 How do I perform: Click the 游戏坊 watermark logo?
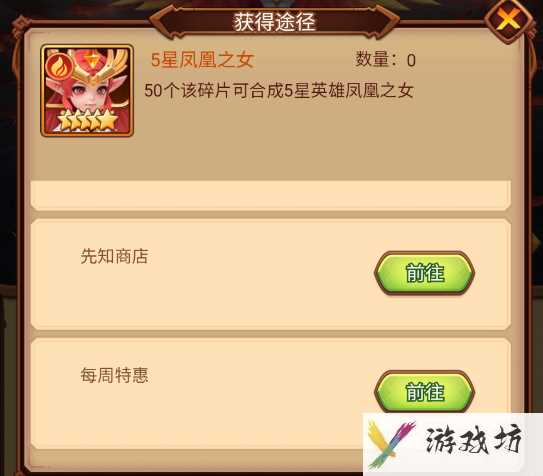point(453,444)
